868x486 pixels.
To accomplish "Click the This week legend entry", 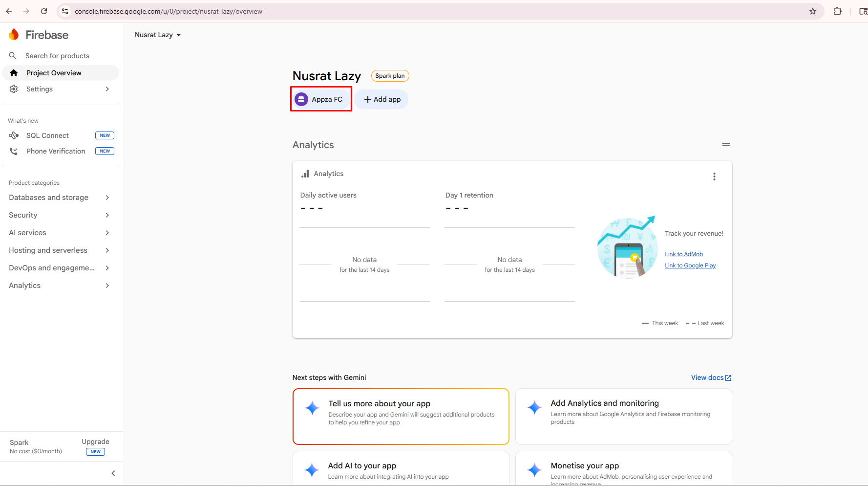I will point(660,323).
